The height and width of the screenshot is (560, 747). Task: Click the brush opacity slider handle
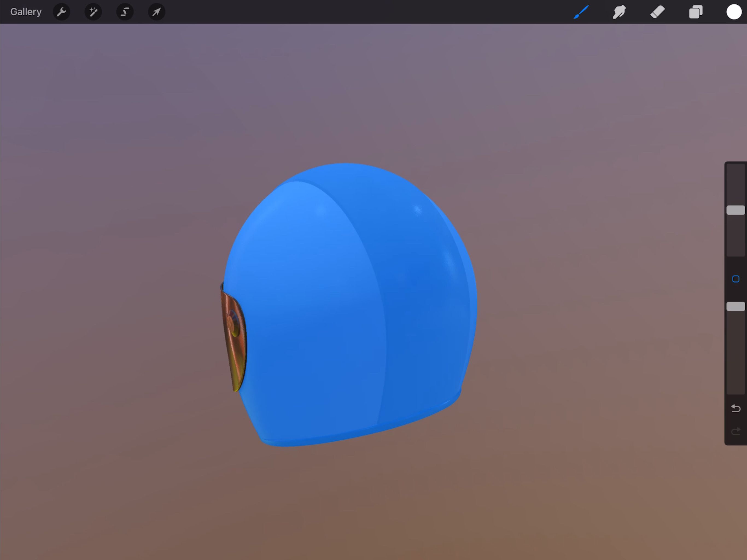coord(736,306)
